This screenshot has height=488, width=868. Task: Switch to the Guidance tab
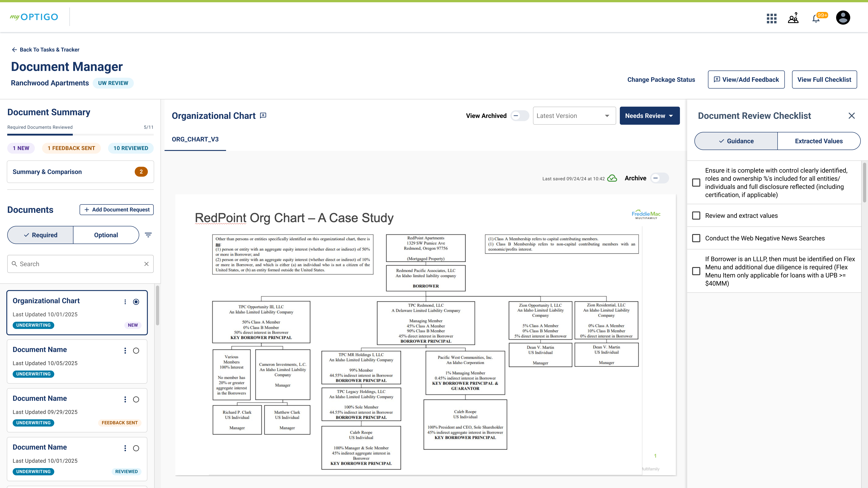[736, 141]
